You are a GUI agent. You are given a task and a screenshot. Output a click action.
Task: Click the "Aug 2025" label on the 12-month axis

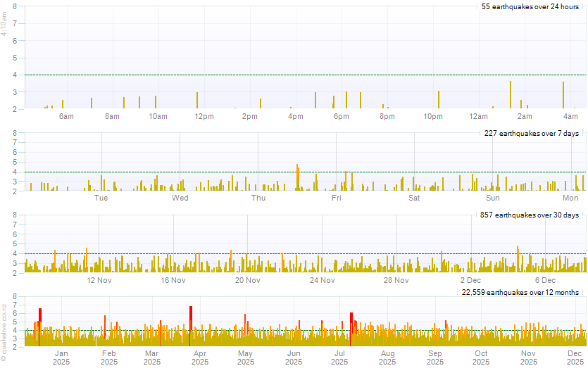click(x=387, y=358)
